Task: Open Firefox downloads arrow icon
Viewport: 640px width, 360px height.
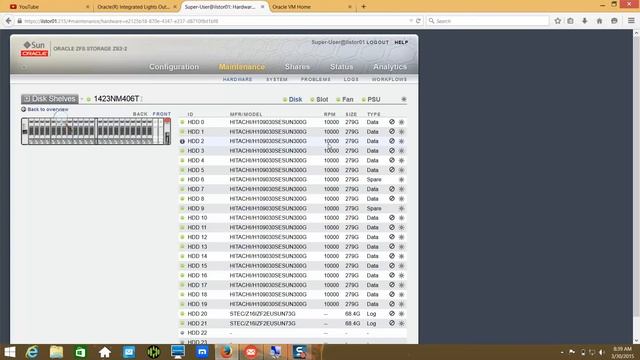Action: click(584, 21)
